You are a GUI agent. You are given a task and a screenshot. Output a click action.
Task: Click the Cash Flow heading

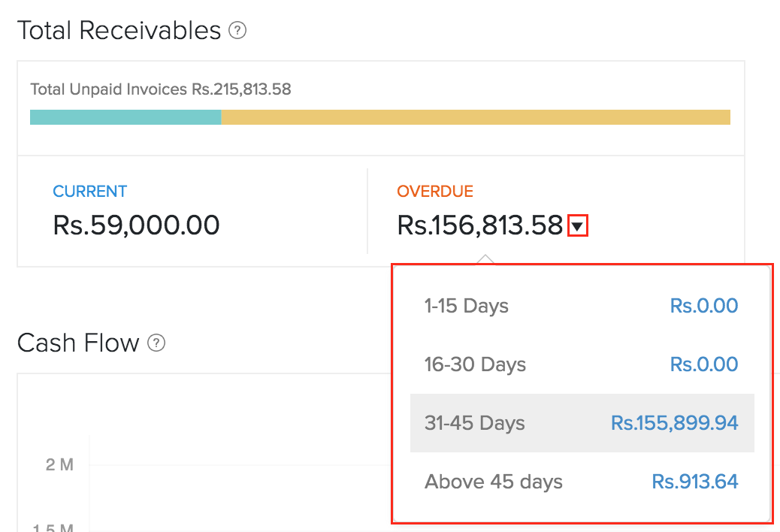[x=78, y=343]
